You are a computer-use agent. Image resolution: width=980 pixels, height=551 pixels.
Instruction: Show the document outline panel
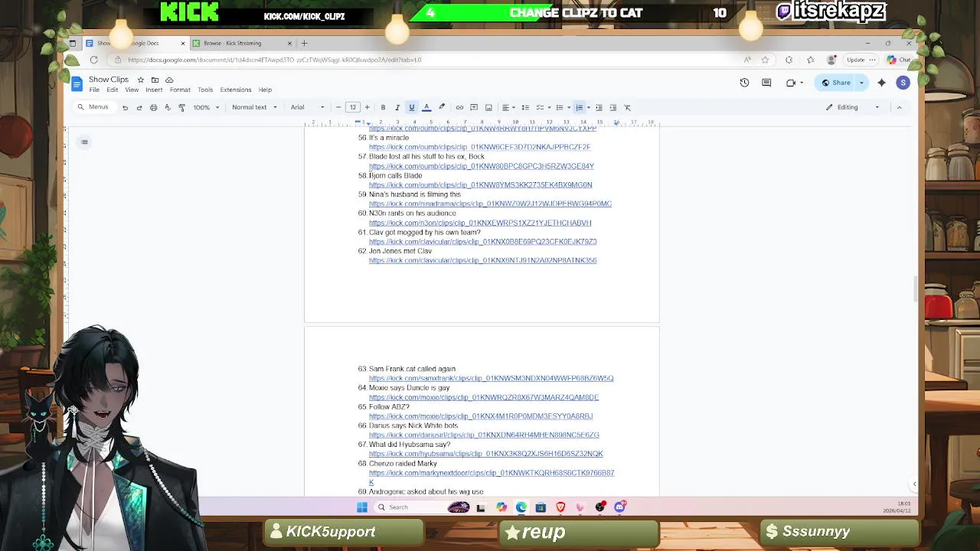(84, 142)
